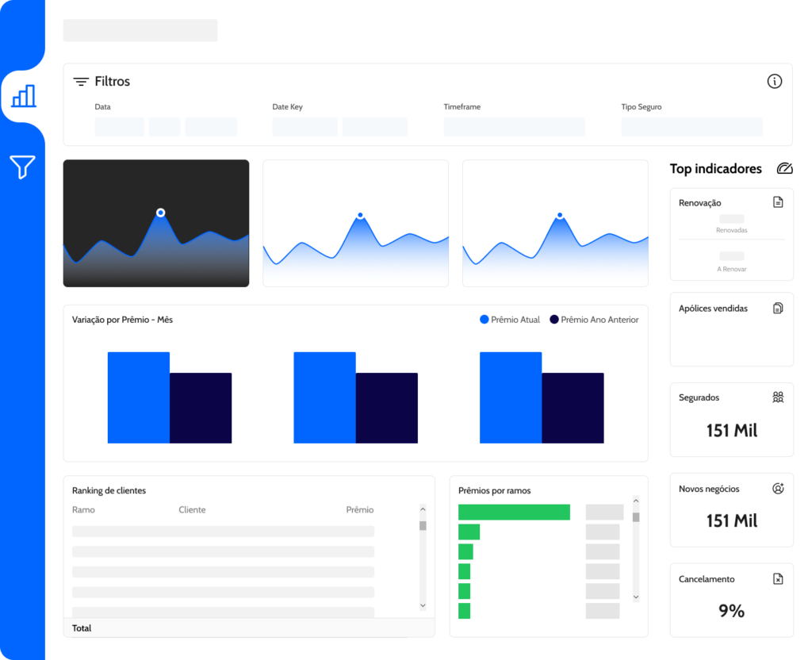The width and height of the screenshot is (812, 660).
Task: Click the speedometer icon beside Top indicadores
Action: [x=784, y=168]
